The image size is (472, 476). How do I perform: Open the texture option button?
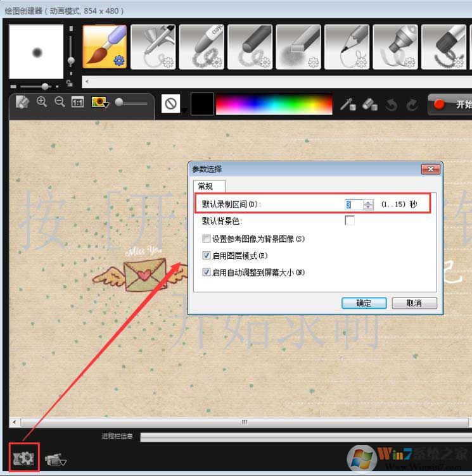click(171, 104)
